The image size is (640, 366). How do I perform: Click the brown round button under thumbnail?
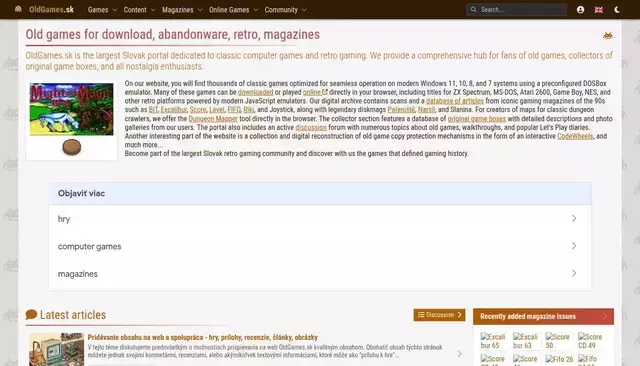click(x=71, y=147)
